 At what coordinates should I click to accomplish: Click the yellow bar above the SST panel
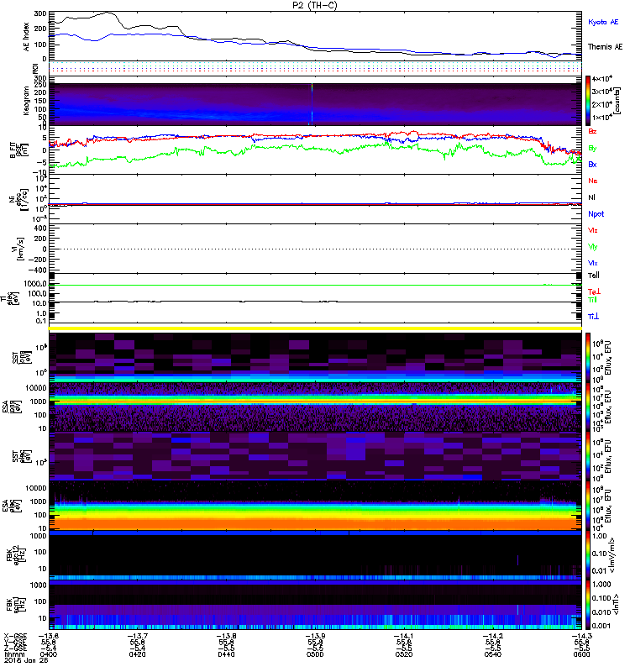coord(315,328)
